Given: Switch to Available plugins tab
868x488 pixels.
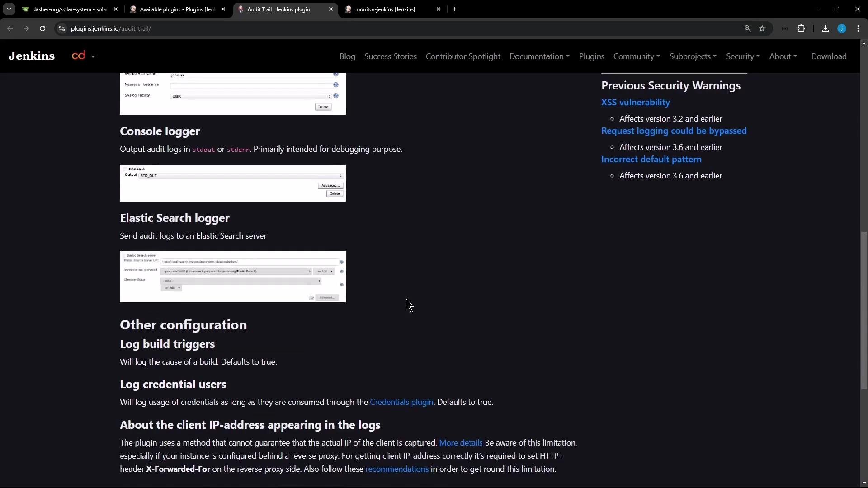Looking at the screenshot, I should (x=177, y=9).
